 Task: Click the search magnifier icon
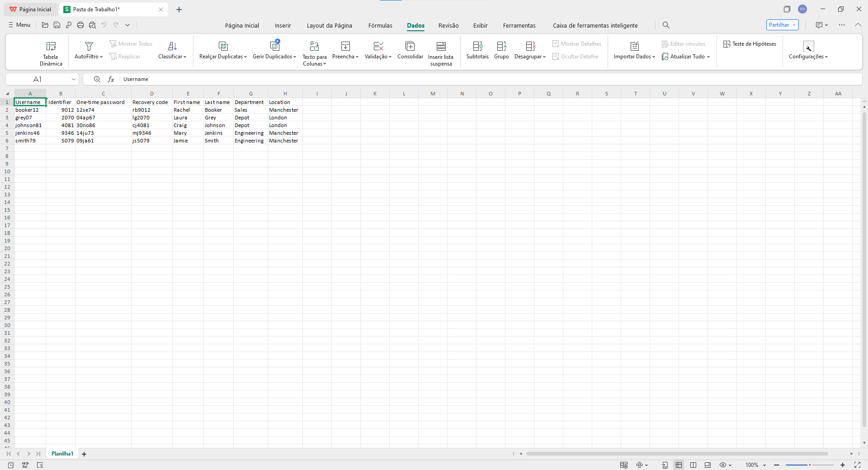(666, 25)
